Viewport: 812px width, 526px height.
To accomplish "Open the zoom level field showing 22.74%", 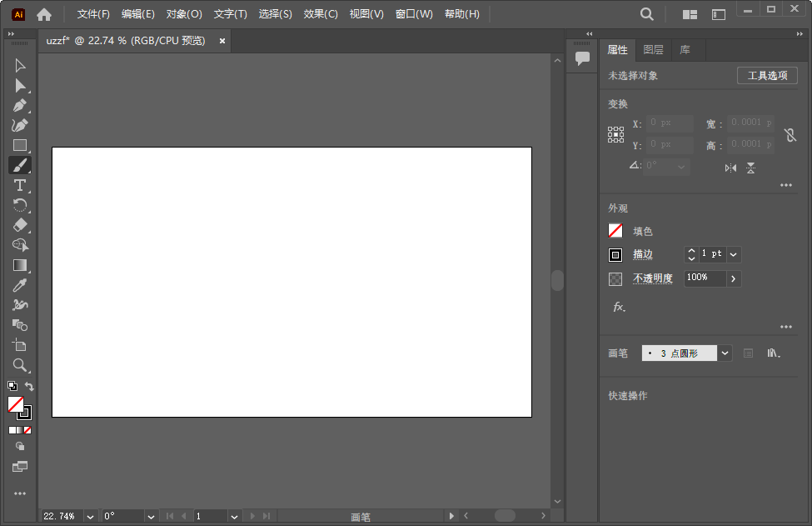I will click(62, 516).
